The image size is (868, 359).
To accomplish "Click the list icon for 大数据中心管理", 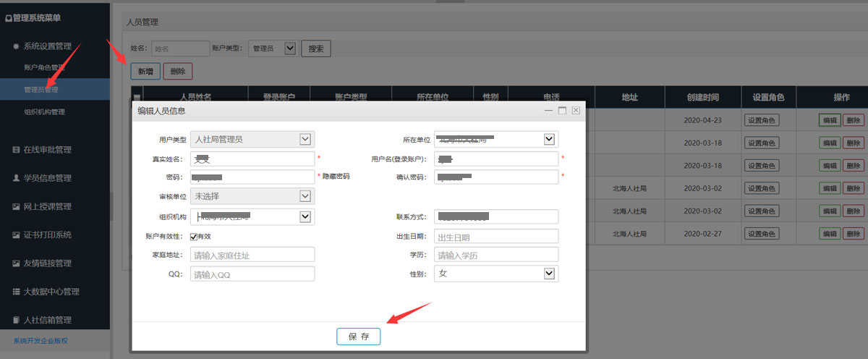I will click(x=16, y=292).
